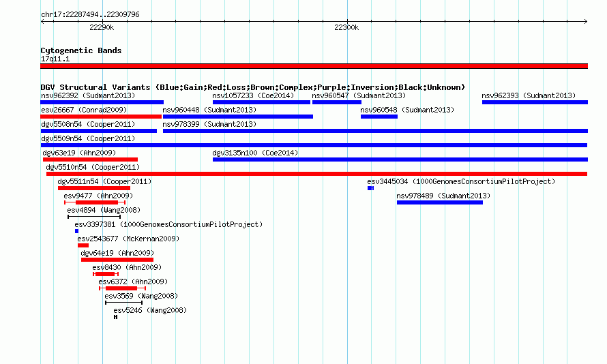Open the esv9477 (Ahn2009) label
The image size is (607, 364).
[98, 196]
